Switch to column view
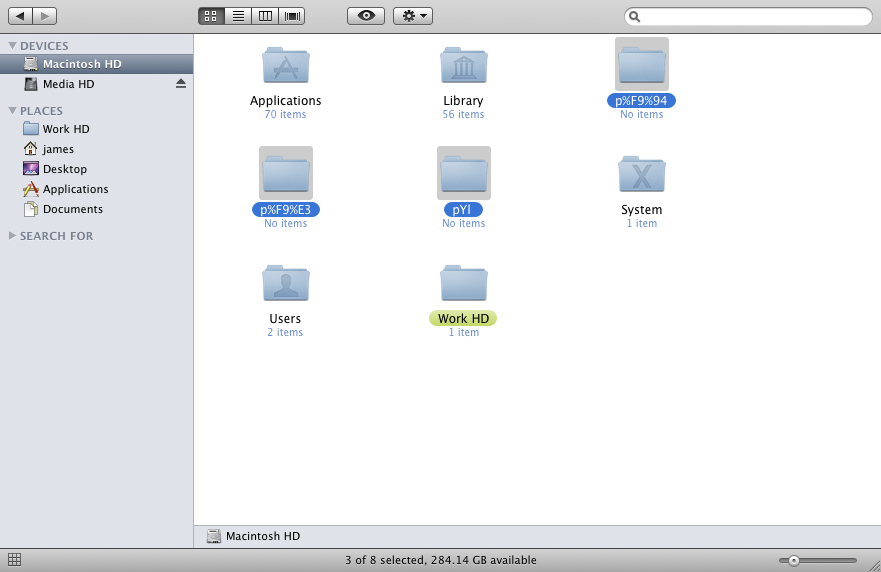 tap(265, 16)
